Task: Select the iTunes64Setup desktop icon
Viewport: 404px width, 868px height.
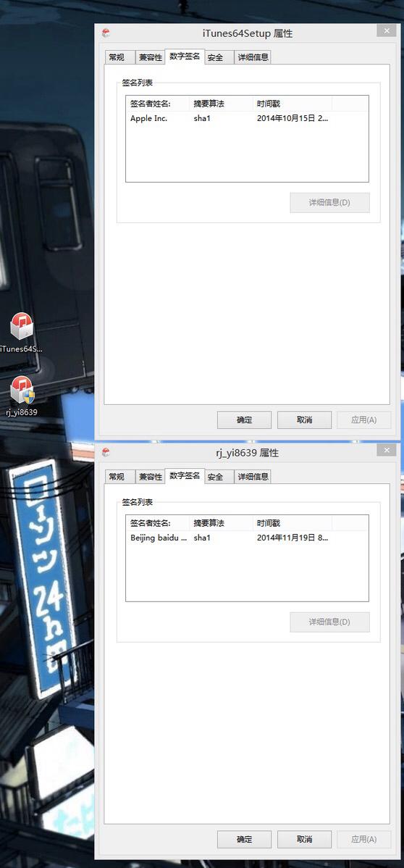Action: click(x=22, y=333)
